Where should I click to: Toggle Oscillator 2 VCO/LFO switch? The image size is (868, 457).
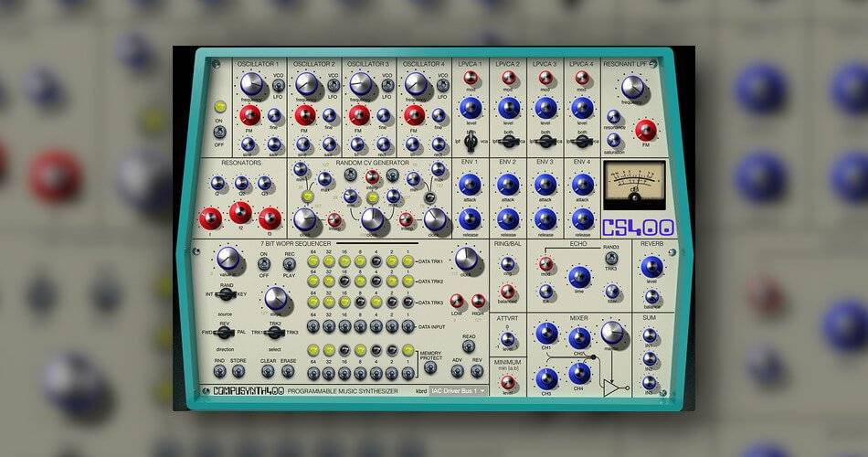tap(333, 85)
